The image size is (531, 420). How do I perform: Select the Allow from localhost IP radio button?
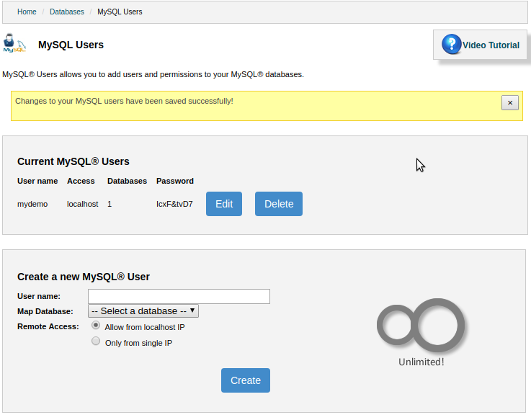coord(96,325)
